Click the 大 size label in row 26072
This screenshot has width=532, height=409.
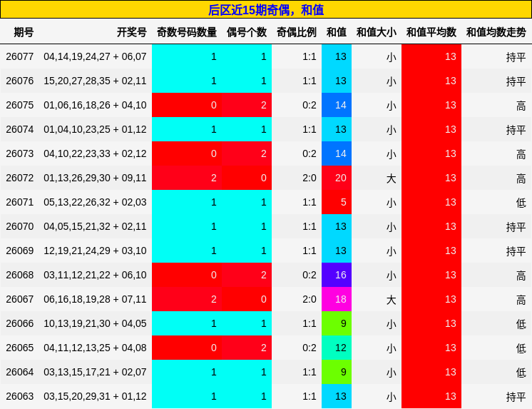[392, 178]
